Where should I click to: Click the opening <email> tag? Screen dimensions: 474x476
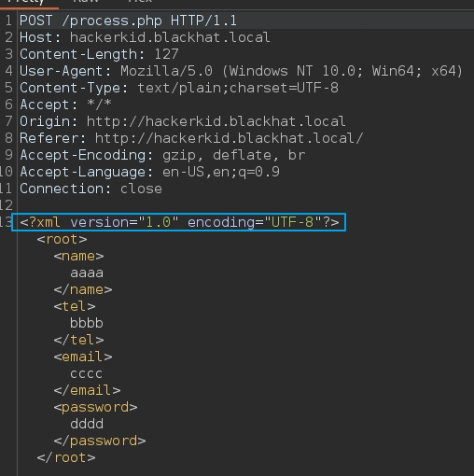pos(83,357)
